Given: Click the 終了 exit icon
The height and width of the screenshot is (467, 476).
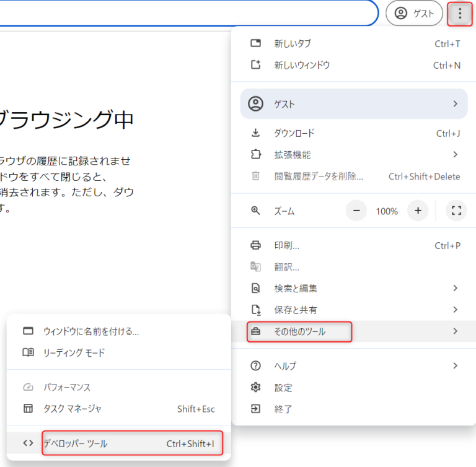Looking at the screenshot, I should coord(255,409).
